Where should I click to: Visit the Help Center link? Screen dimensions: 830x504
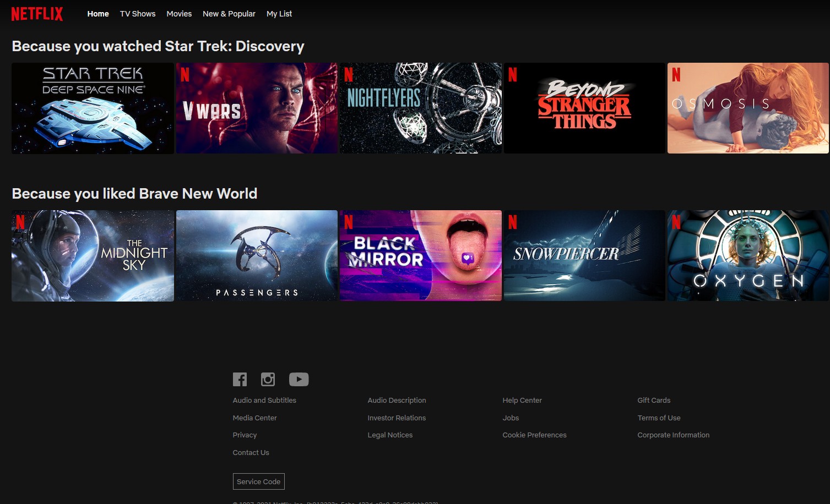(522, 400)
